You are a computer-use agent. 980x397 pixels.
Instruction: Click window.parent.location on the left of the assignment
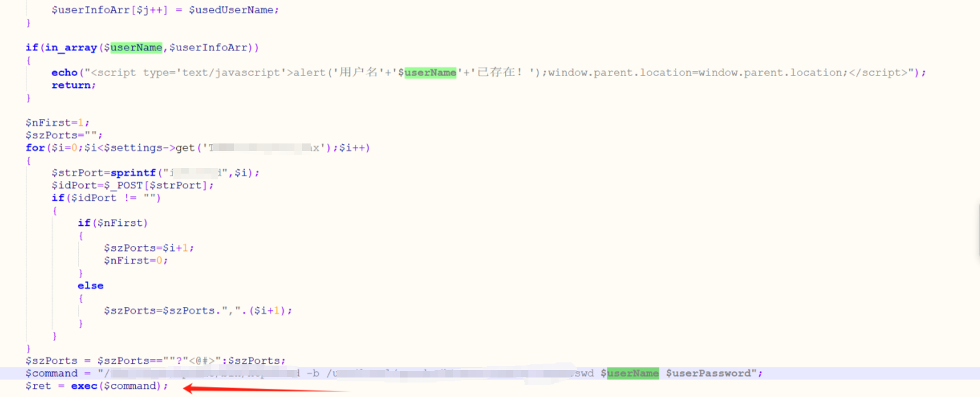pyautogui.click(x=620, y=72)
